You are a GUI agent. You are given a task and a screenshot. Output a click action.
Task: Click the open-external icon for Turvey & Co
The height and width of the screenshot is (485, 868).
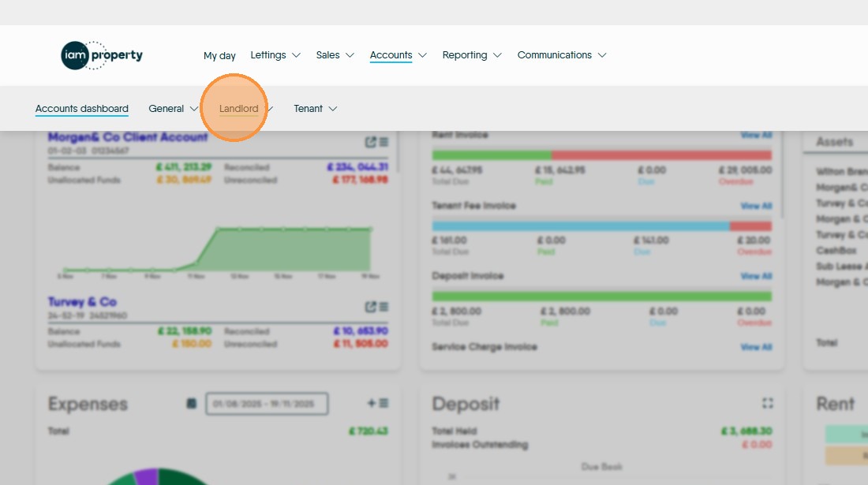pos(370,306)
